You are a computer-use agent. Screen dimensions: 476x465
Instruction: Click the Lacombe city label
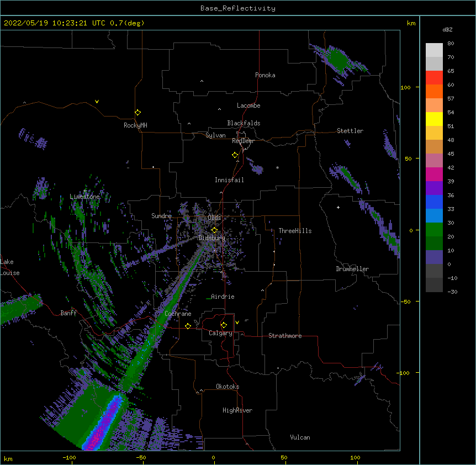[x=248, y=105]
